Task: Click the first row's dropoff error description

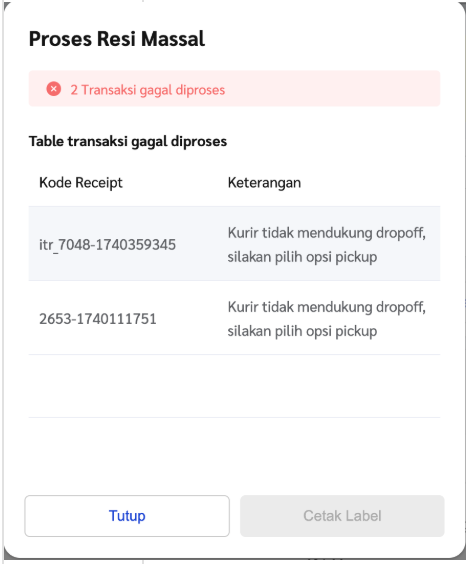Action: tap(327, 245)
